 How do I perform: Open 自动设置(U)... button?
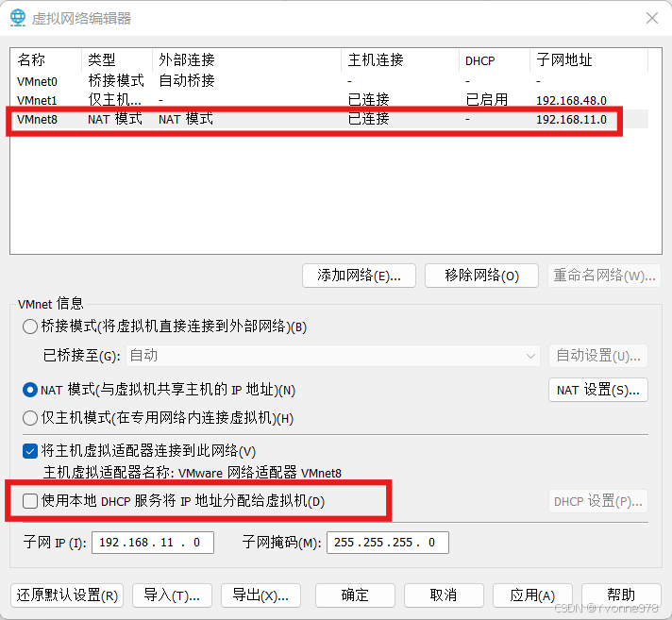point(598,356)
